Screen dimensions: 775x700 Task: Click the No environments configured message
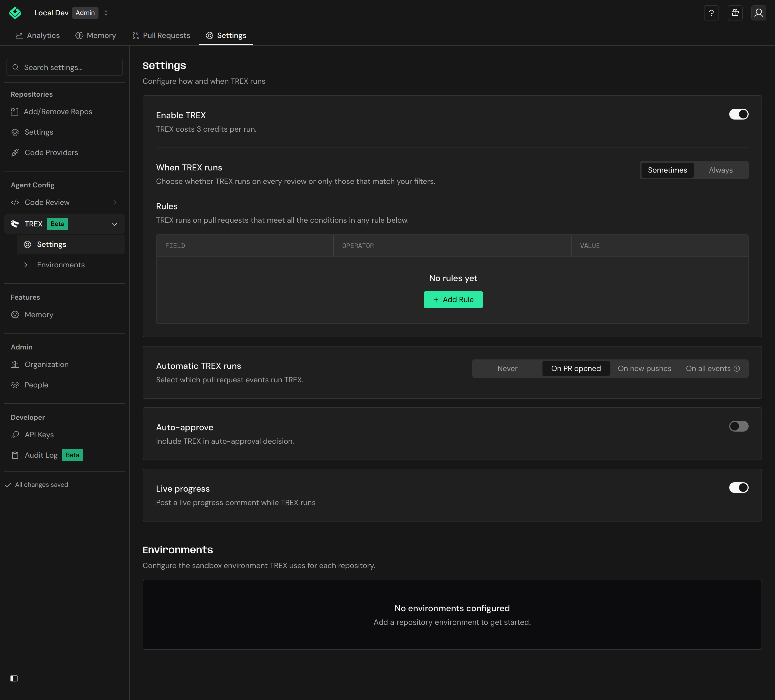pyautogui.click(x=452, y=608)
